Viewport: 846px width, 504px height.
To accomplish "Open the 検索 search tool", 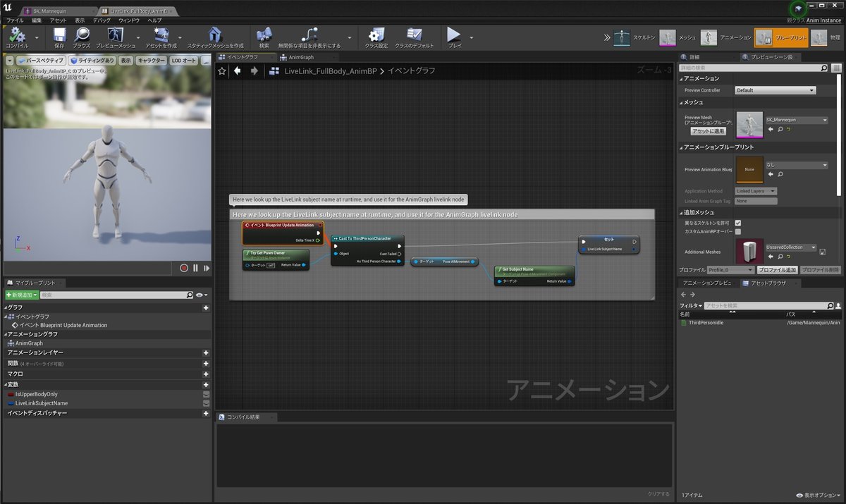I will tap(264, 37).
